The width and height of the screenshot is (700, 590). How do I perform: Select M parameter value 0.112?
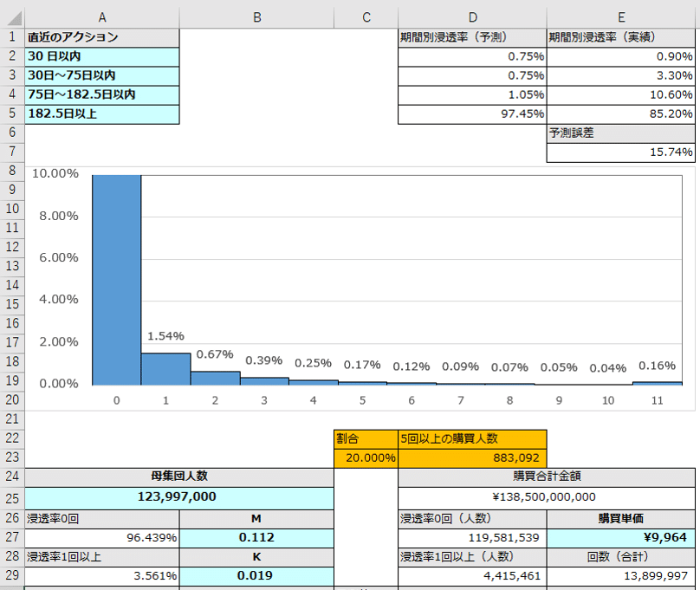(x=256, y=538)
